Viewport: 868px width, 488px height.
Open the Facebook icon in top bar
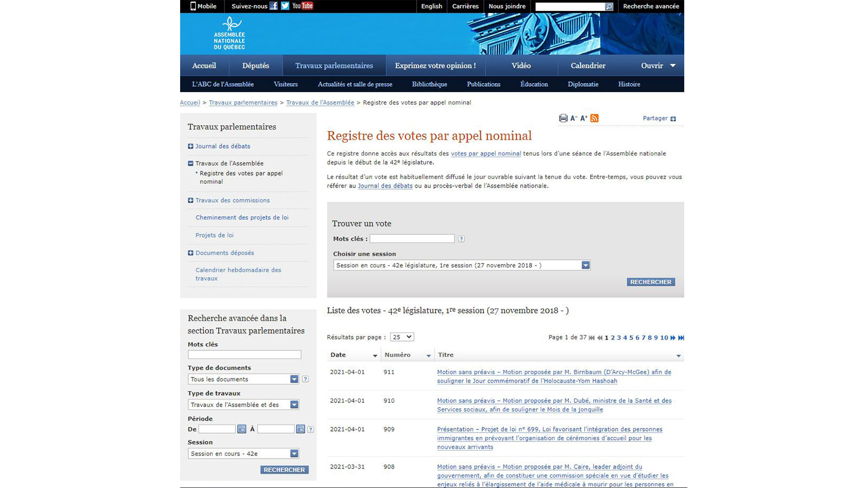coord(273,6)
